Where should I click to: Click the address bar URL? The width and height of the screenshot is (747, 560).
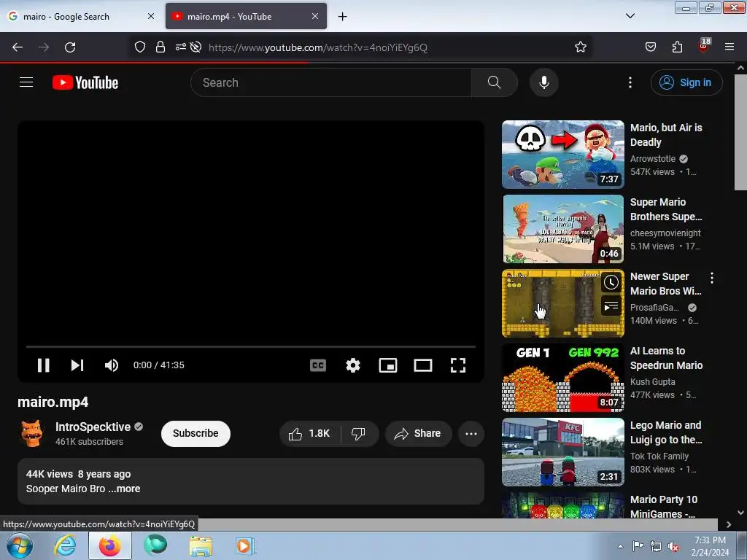(x=318, y=47)
